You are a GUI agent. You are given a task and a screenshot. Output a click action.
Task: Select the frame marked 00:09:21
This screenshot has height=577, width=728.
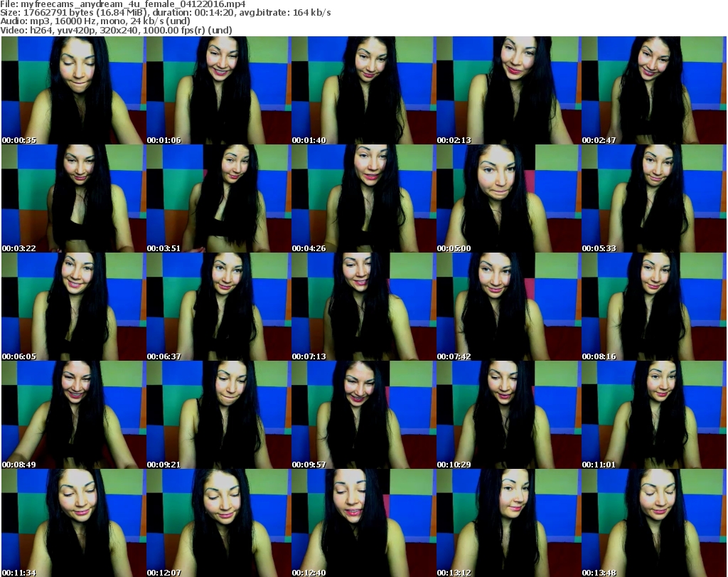pyautogui.click(x=219, y=415)
